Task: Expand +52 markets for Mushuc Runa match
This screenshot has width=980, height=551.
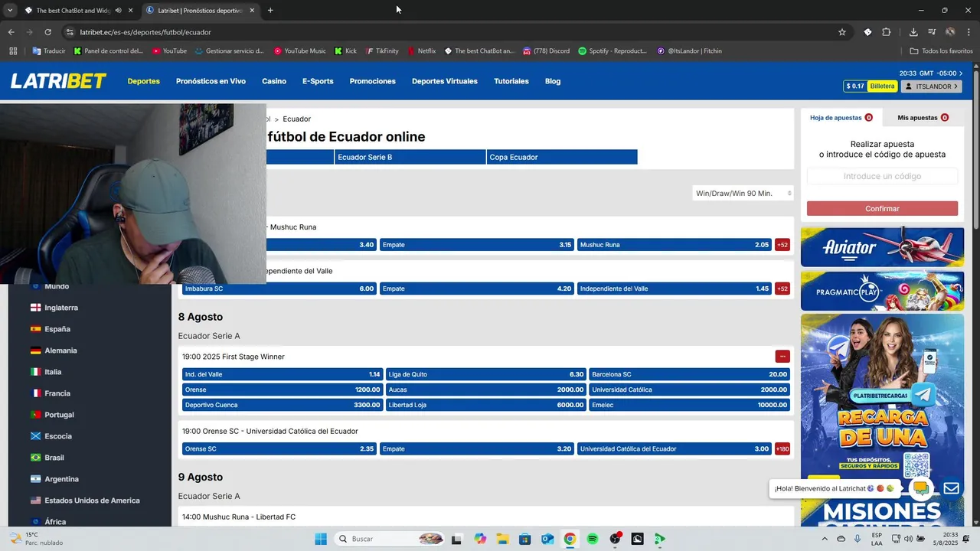Action: click(782, 245)
